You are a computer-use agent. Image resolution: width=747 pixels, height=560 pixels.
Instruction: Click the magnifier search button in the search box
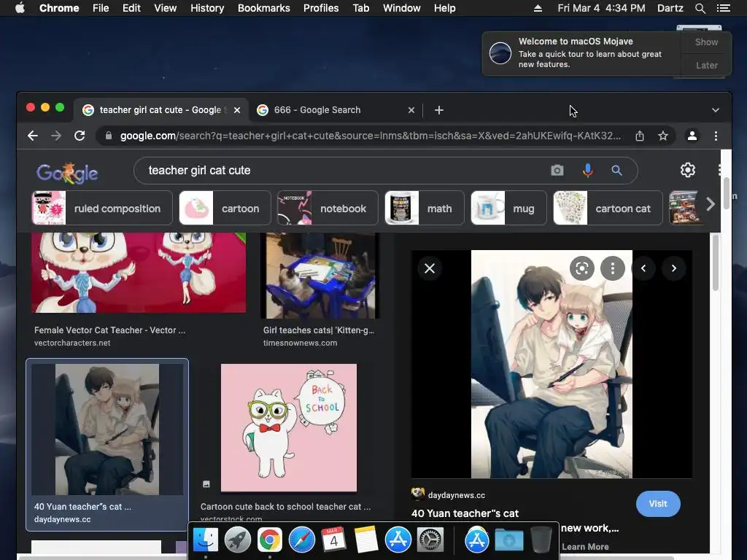616,171
